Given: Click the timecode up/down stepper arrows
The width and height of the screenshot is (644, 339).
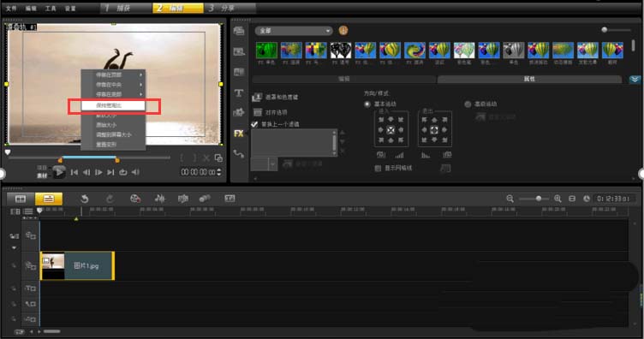Looking at the screenshot, I should tap(219, 172).
